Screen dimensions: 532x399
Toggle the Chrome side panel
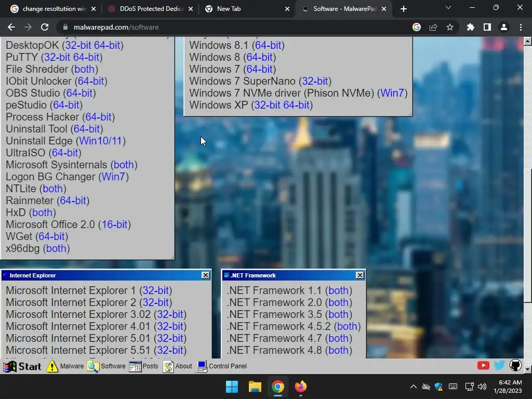point(487,27)
